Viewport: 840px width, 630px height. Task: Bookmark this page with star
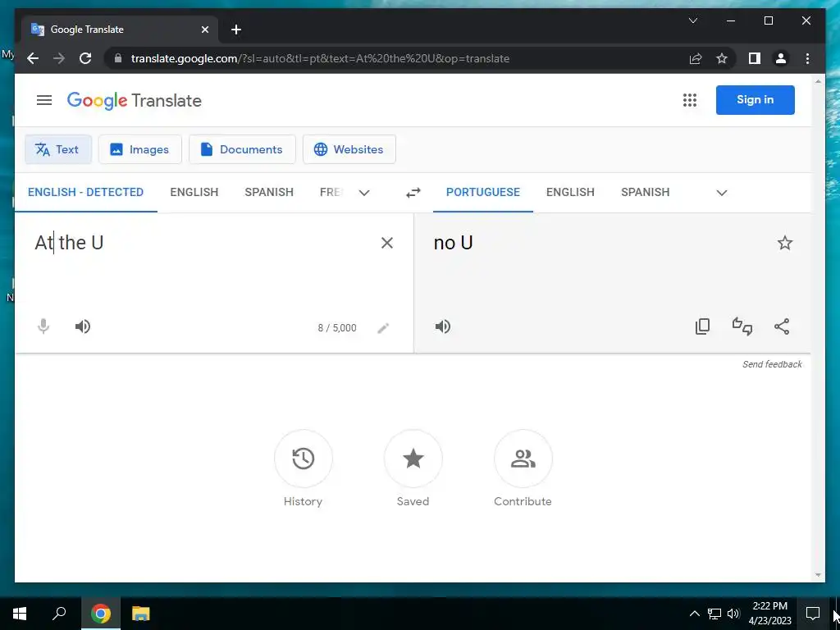(x=722, y=58)
